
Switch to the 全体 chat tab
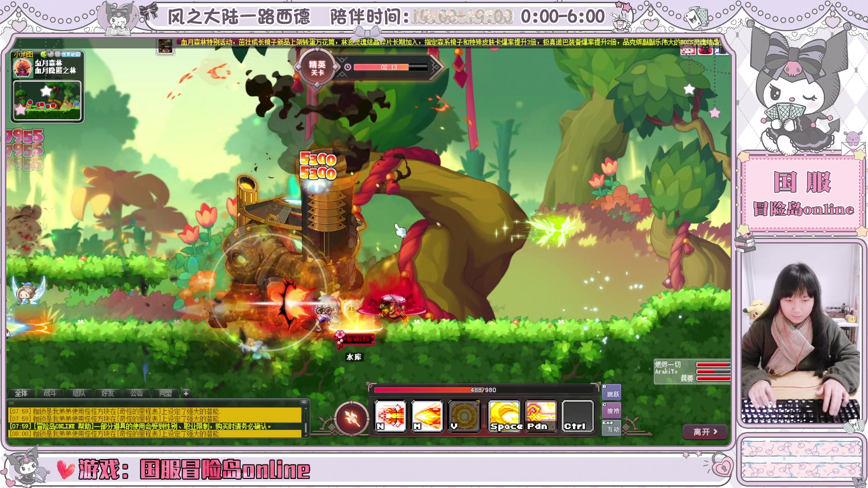[x=21, y=394]
